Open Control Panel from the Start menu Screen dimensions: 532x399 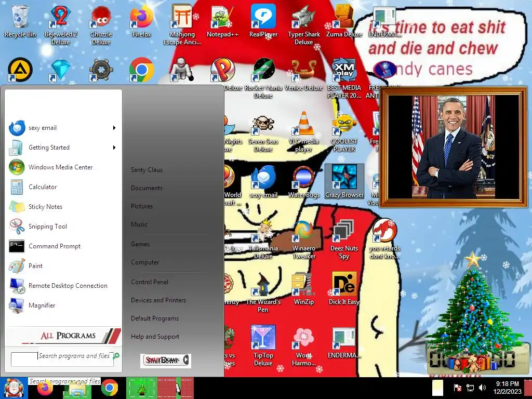[x=150, y=282]
